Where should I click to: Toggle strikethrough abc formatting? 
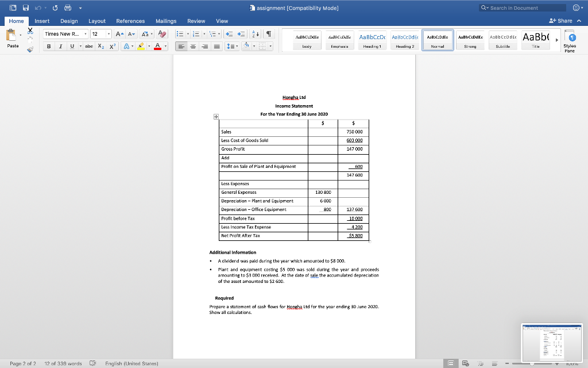[x=89, y=46]
